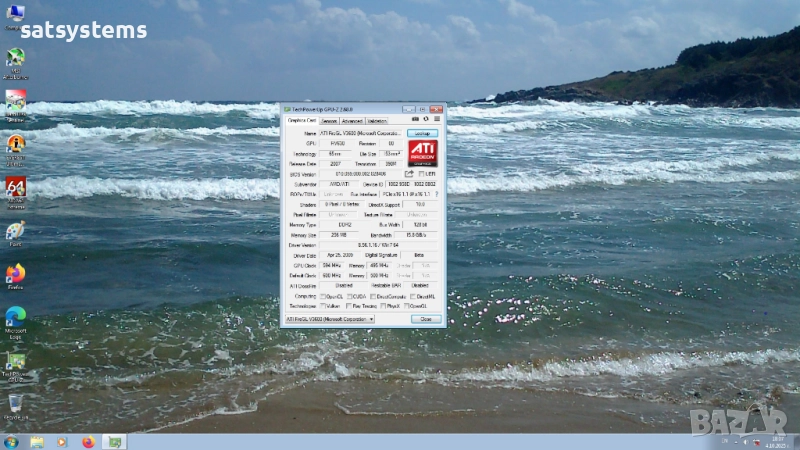The height and width of the screenshot is (450, 800).
Task: Open the AIDA64 desktop shortcut
Action: (x=15, y=188)
